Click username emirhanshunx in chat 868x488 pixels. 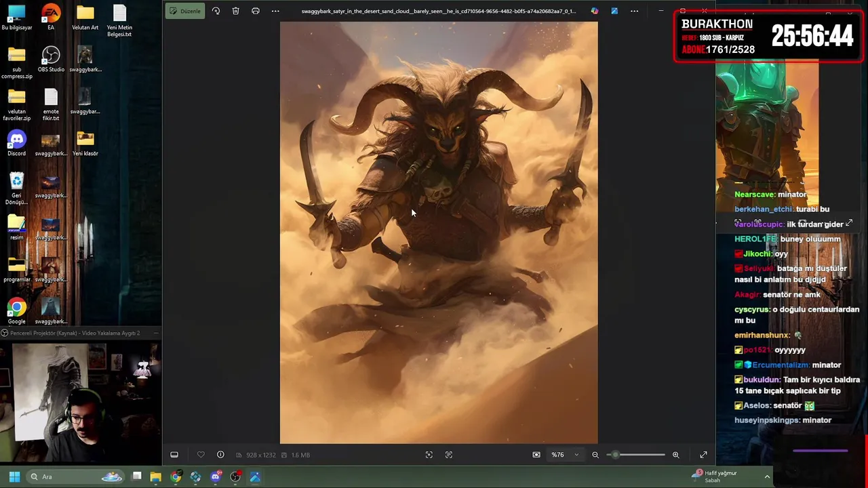pos(762,335)
